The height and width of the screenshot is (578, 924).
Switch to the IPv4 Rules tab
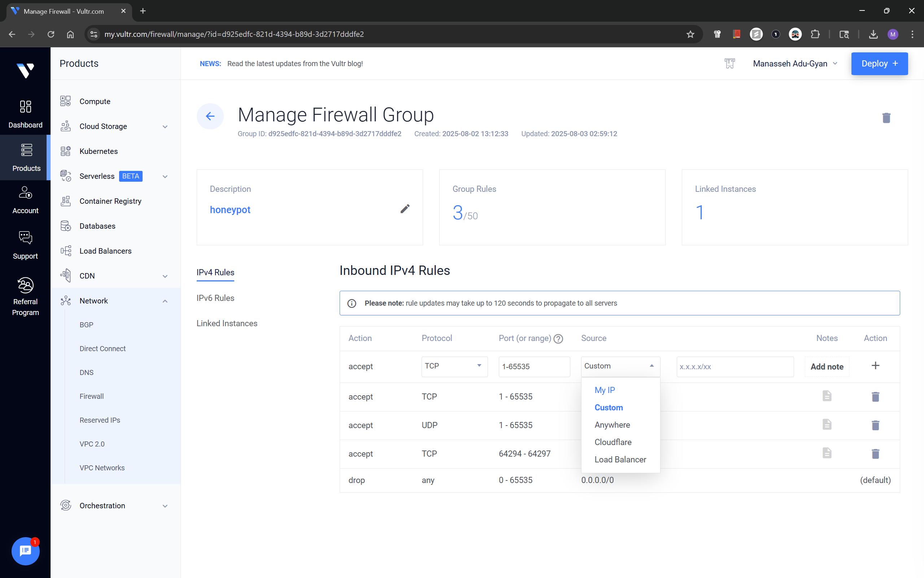(215, 272)
